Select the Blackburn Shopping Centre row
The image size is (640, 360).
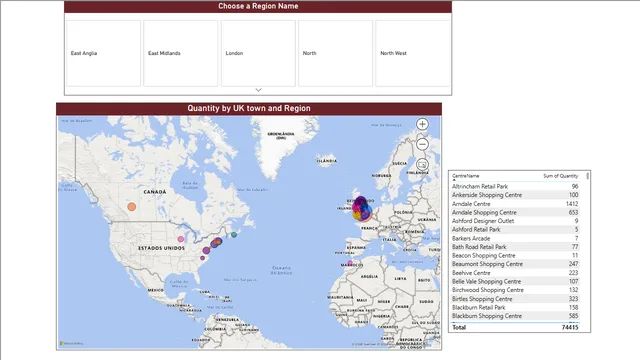(x=515, y=316)
